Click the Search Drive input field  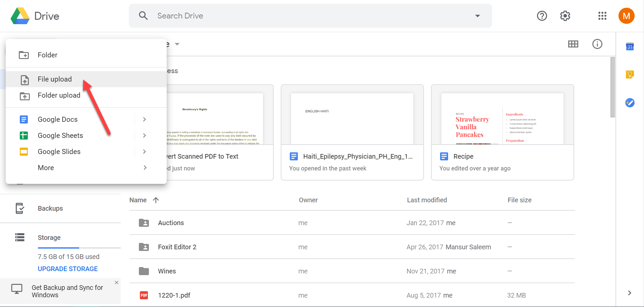310,16
